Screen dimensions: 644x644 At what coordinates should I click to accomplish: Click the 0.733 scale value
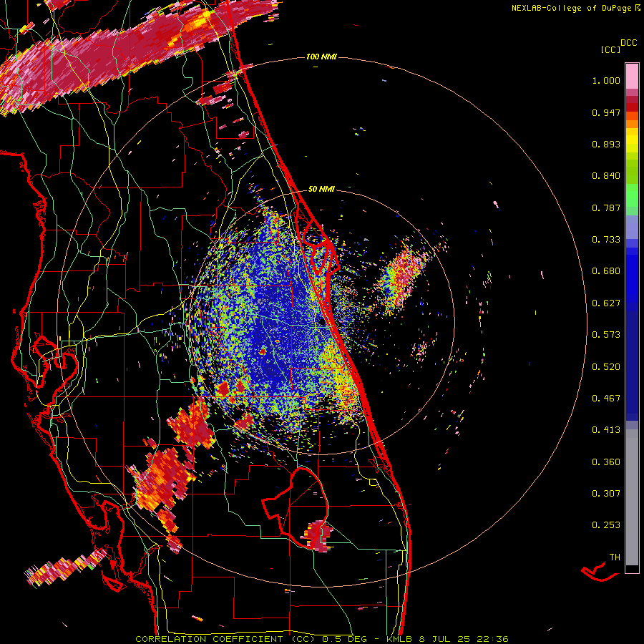coord(606,240)
